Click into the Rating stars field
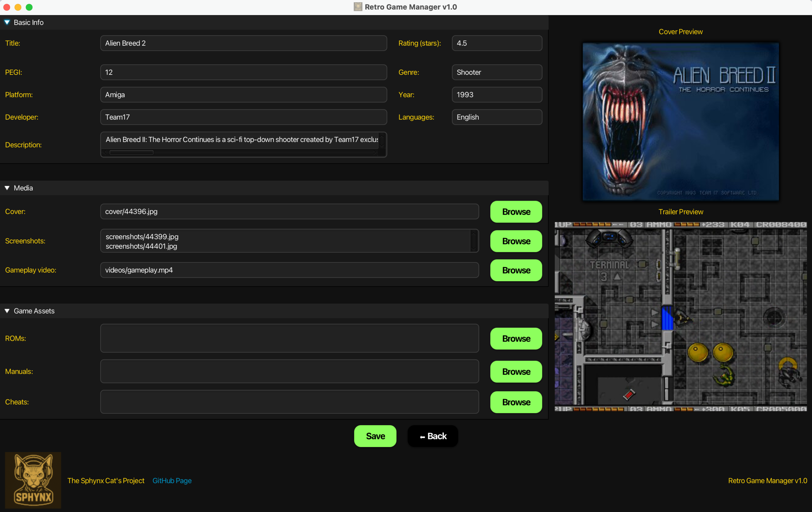 pos(496,43)
